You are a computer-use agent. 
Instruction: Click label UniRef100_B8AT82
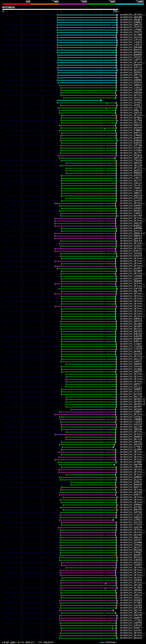click(x=131, y=50)
